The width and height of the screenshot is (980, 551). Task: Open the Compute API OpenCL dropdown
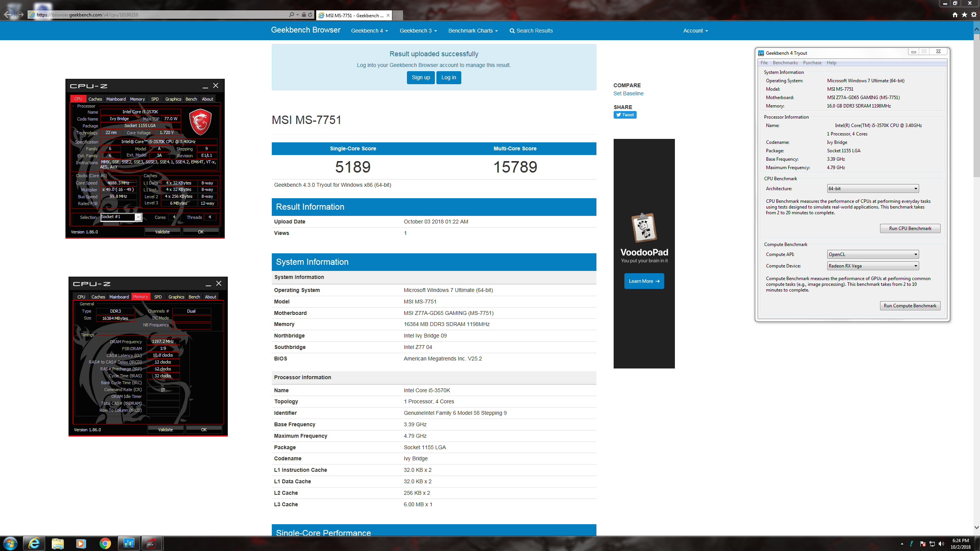pyautogui.click(x=873, y=254)
